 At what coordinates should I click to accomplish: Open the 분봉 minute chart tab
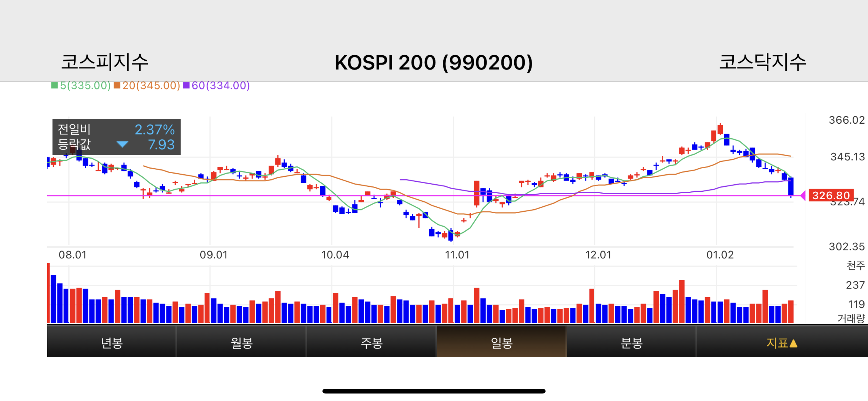point(631,343)
